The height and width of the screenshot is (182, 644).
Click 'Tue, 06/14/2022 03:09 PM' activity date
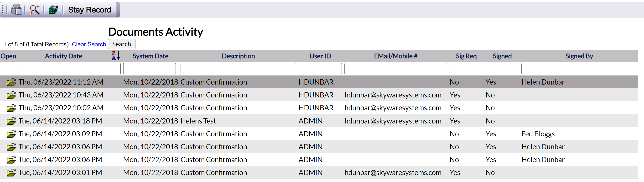click(60, 134)
